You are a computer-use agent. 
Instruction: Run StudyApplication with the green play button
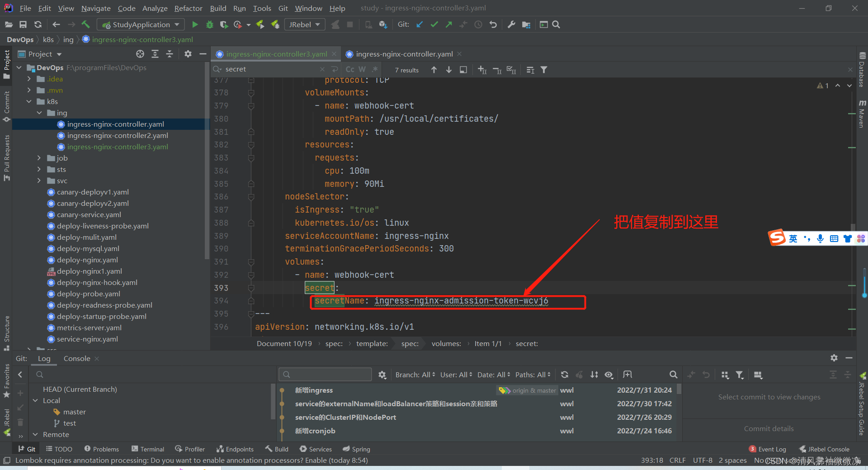(195, 24)
